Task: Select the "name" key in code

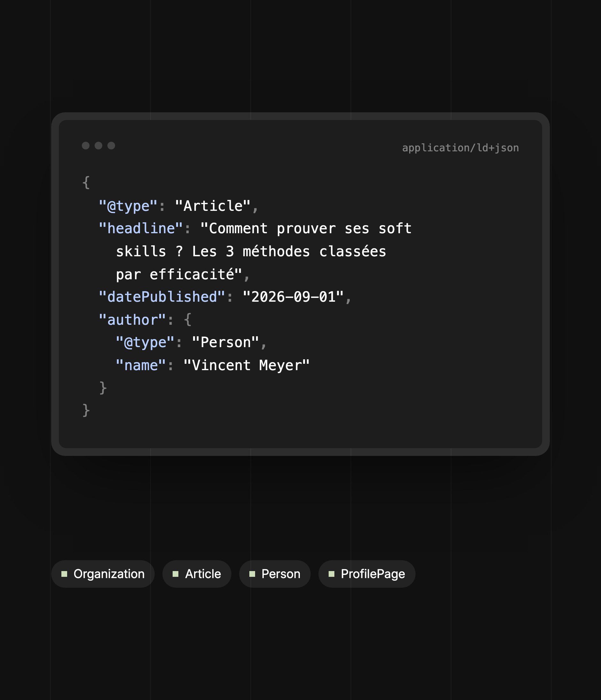Action: pyautogui.click(x=140, y=365)
